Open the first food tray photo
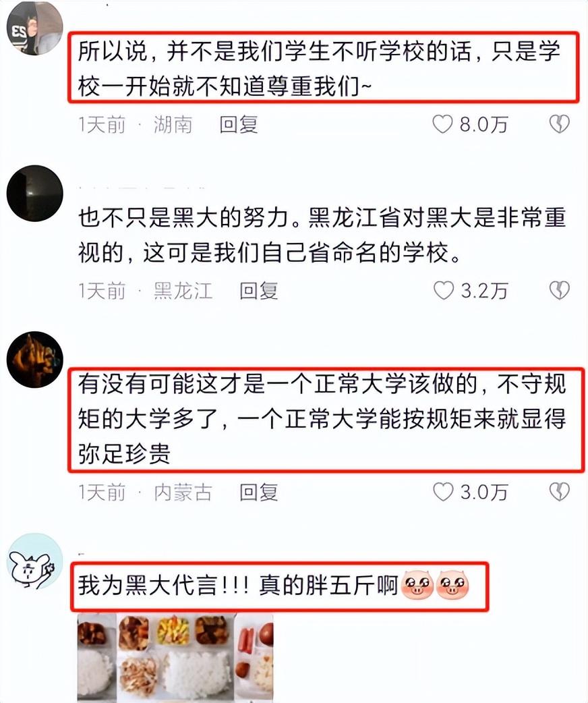 tap(96, 658)
